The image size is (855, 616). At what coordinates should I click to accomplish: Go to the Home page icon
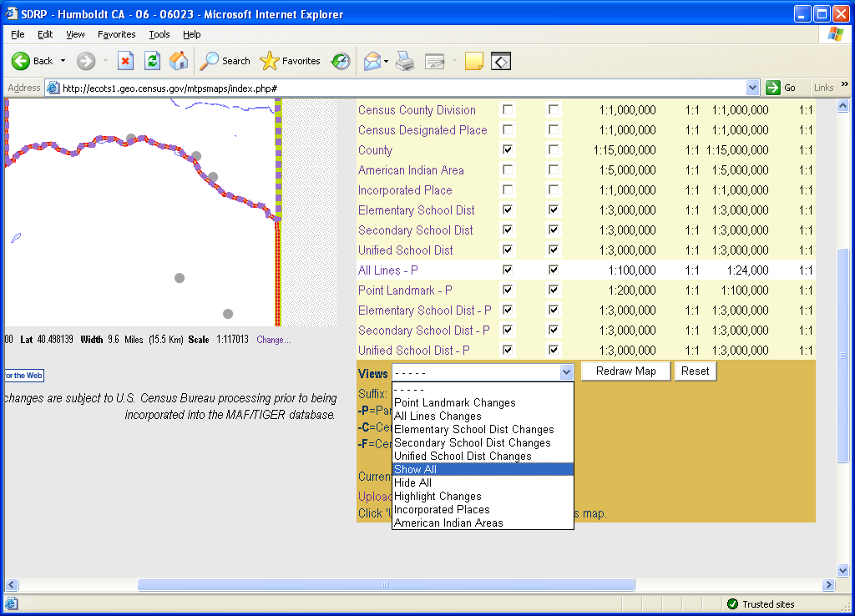tap(179, 61)
